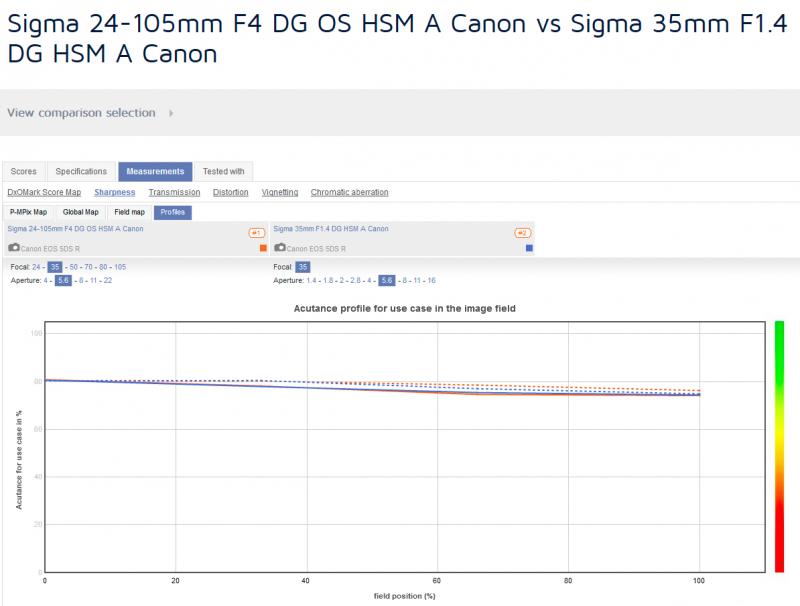Viewport: 800px width, 606px height.
Task: Click the orange color square for lens #1
Action: point(263,248)
